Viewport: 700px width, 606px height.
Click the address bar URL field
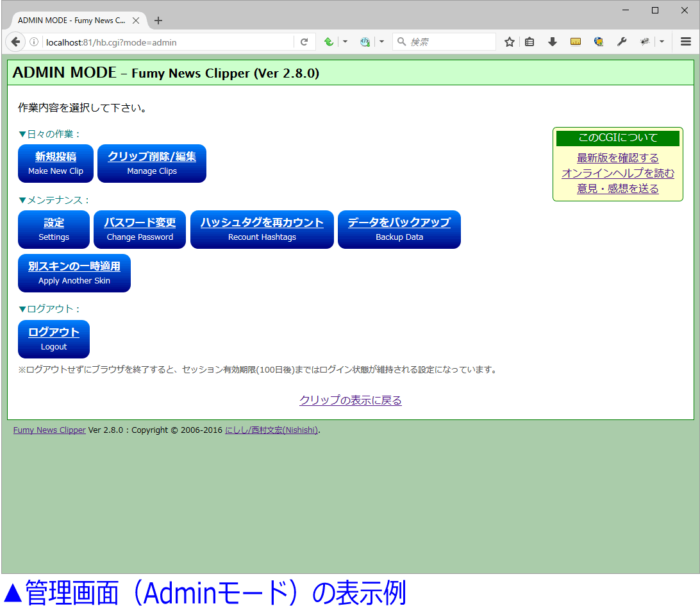(x=167, y=42)
